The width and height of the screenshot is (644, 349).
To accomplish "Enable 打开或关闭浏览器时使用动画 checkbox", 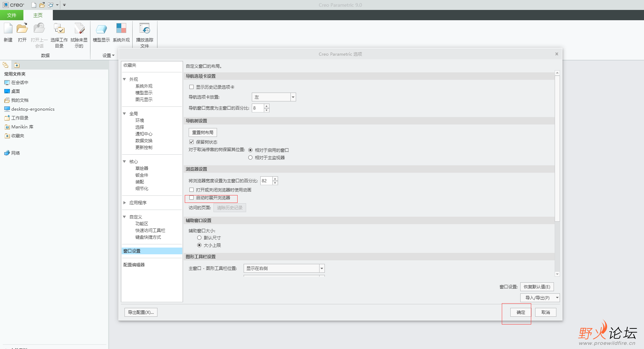I will [x=191, y=190].
